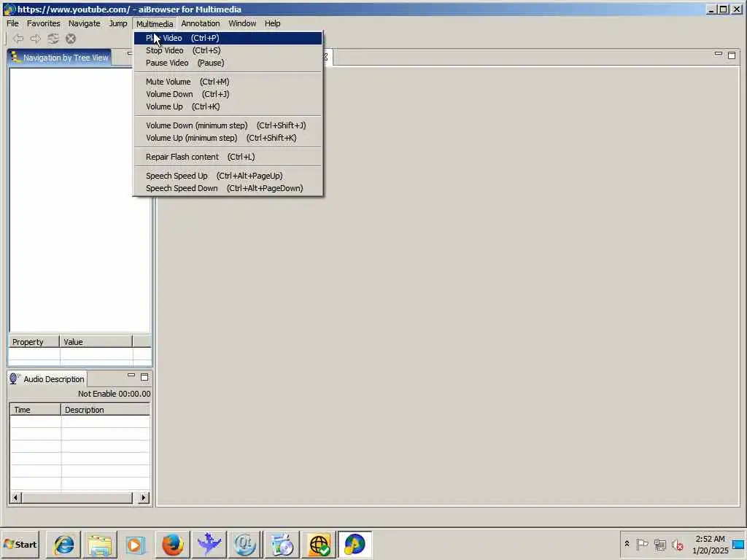Image resolution: width=747 pixels, height=560 pixels.
Task: Open Windows Explorer folder in taskbar
Action: click(x=99, y=544)
